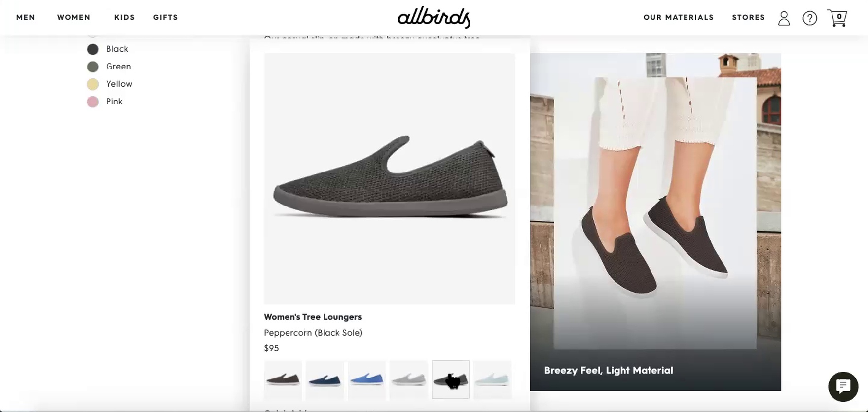868x412 pixels.
Task: Go to the allbirds logo homepage
Action: pos(434,18)
